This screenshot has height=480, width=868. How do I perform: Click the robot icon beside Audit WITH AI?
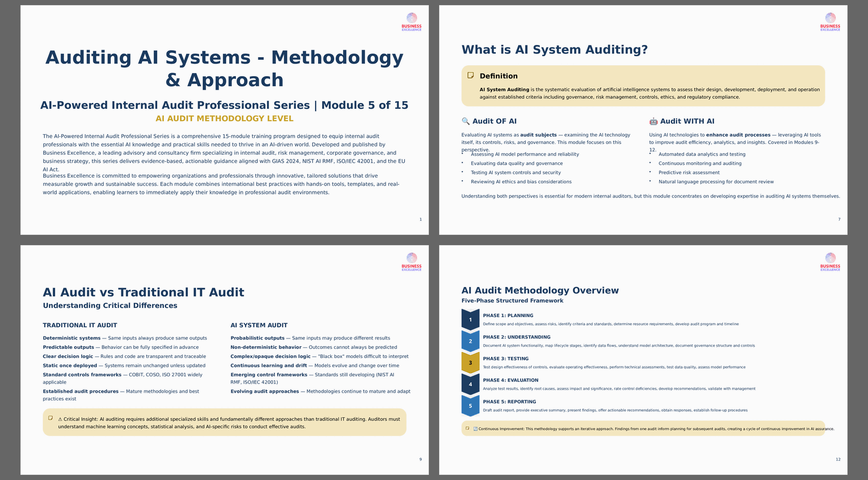click(654, 121)
